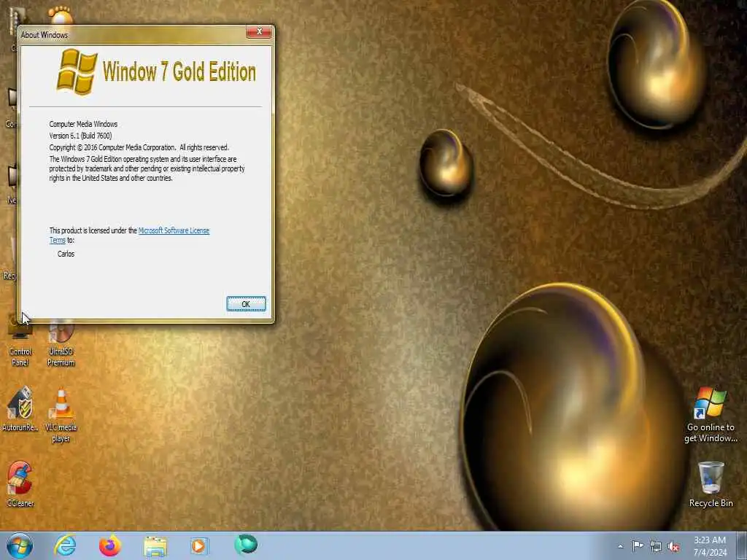Viewport: 747px width, 560px height.
Task: Close the About Windows dialog
Action: pyautogui.click(x=259, y=31)
